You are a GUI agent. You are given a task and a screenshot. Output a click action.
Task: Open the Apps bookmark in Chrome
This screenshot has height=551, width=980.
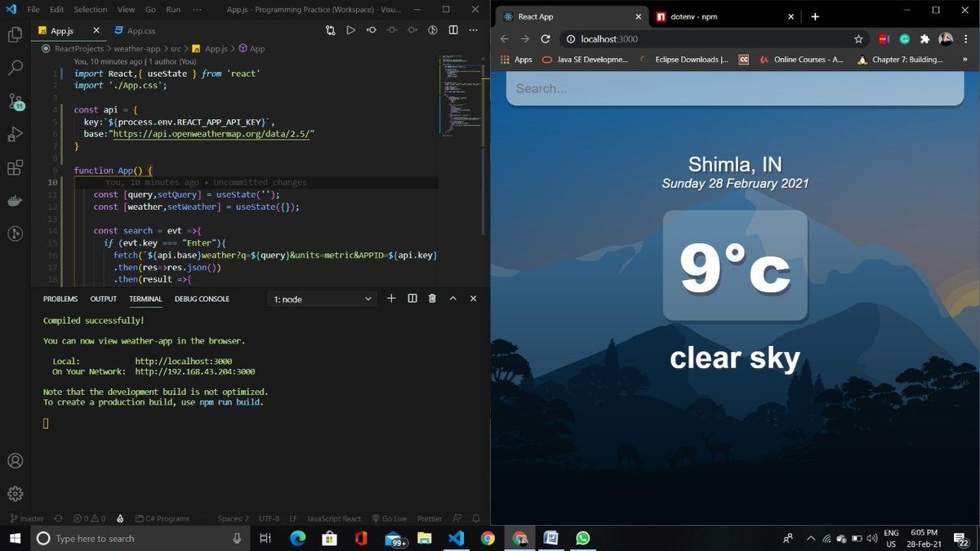coord(515,60)
